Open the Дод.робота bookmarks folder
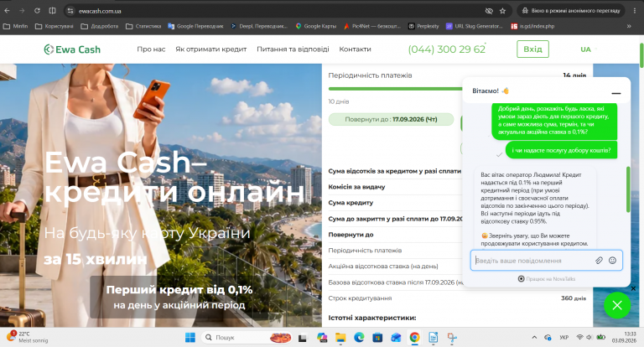Image resolution: width=644 pixels, height=347 pixels. click(100, 26)
